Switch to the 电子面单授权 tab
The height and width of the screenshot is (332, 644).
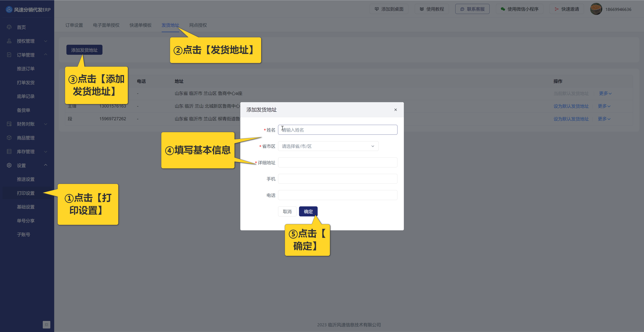pos(106,25)
